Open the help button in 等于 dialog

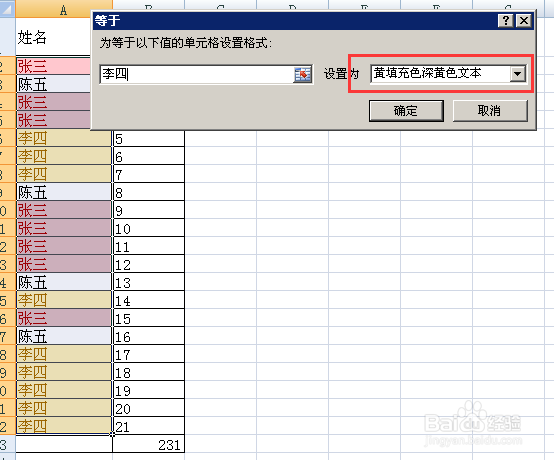click(506, 20)
